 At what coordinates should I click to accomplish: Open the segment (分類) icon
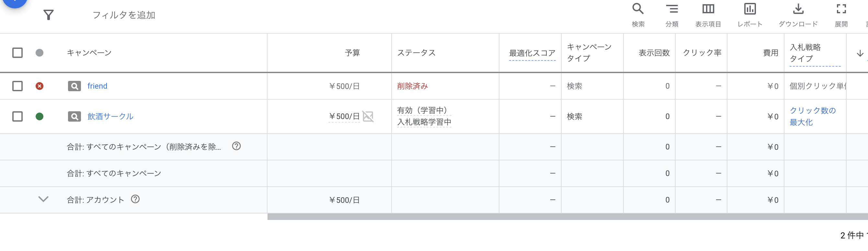coord(671,9)
